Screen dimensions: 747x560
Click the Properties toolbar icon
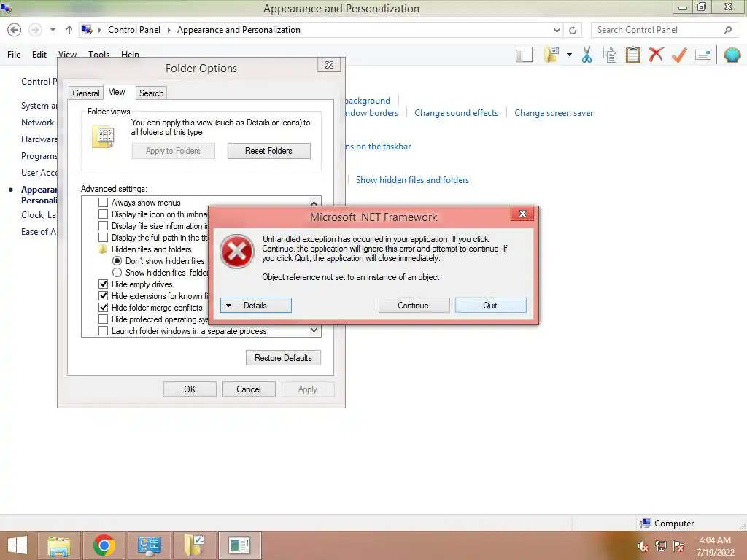click(703, 55)
